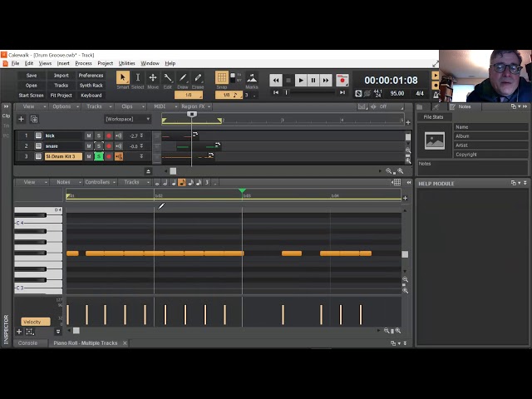This screenshot has height=399, width=532.
Task: Select the Smart tool
Action: point(123,78)
